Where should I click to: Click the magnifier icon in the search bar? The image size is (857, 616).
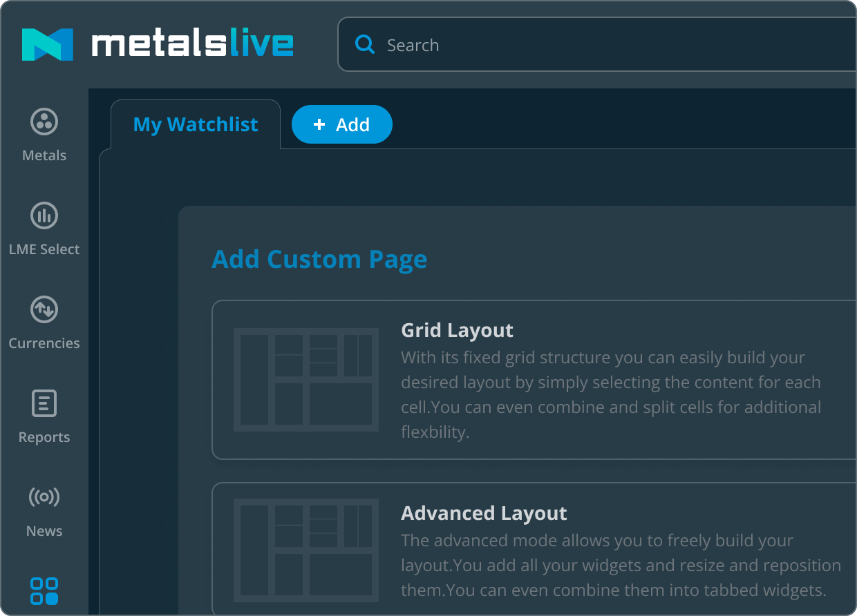364,44
